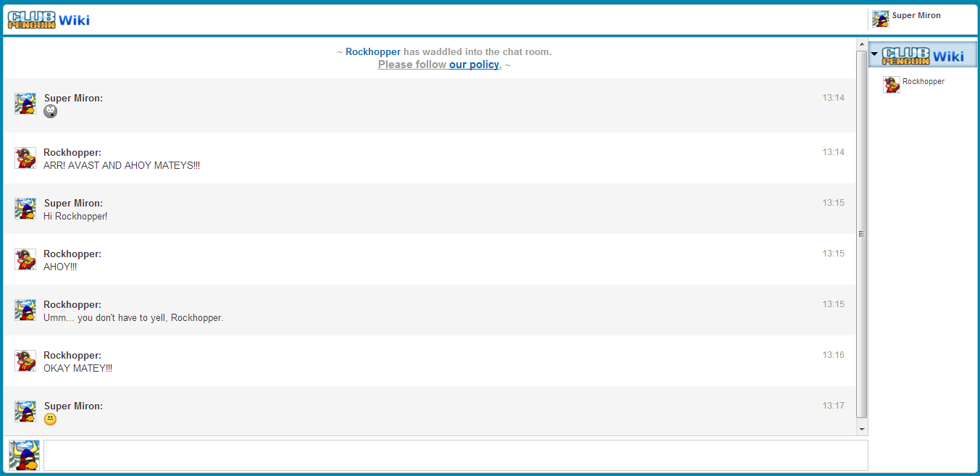Click Rockhopper's name on the OKAY MATEY message
This screenshot has width=980, height=476.
(x=72, y=355)
